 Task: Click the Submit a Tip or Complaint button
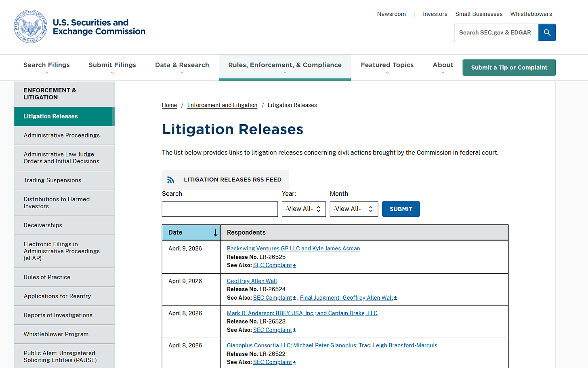[509, 68]
